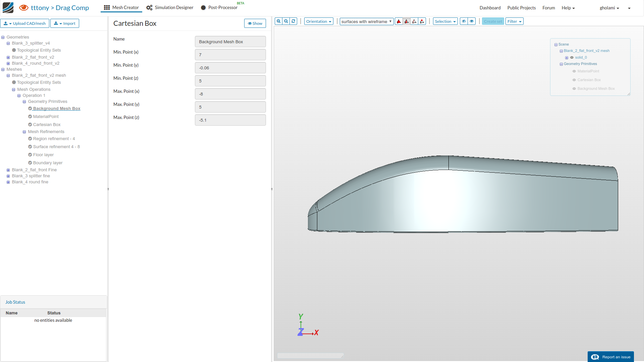The width and height of the screenshot is (644, 362).
Task: Toggle Background Mesh Box eye in scene
Action: click(x=574, y=89)
